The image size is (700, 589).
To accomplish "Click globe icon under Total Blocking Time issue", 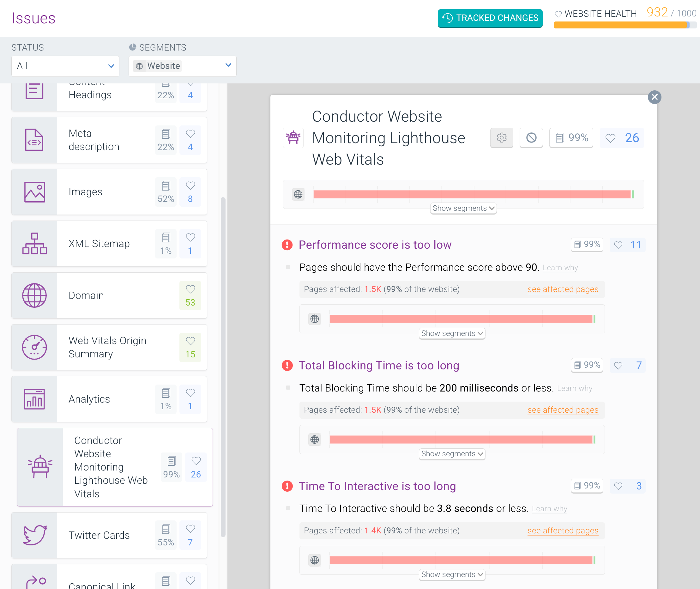I will (x=314, y=440).
